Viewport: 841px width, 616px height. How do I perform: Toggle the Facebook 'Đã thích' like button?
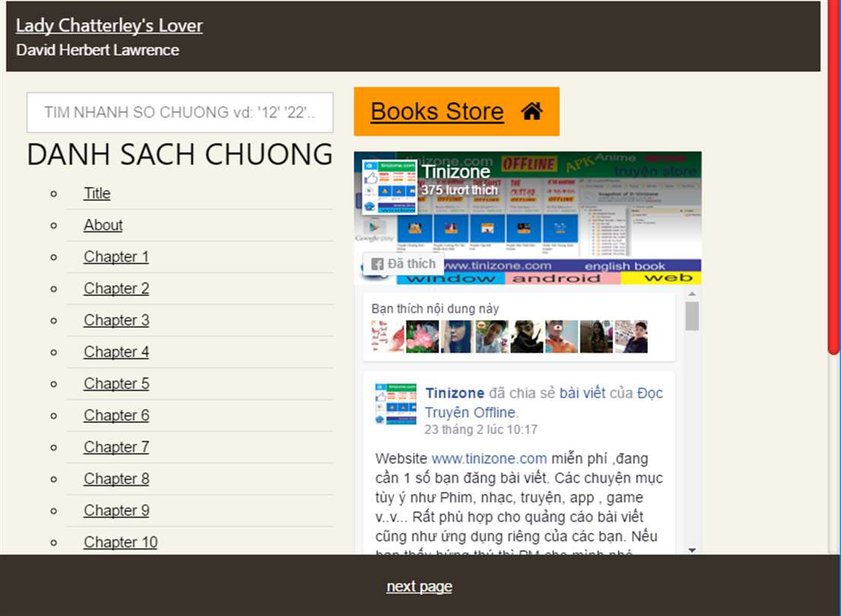click(x=403, y=263)
